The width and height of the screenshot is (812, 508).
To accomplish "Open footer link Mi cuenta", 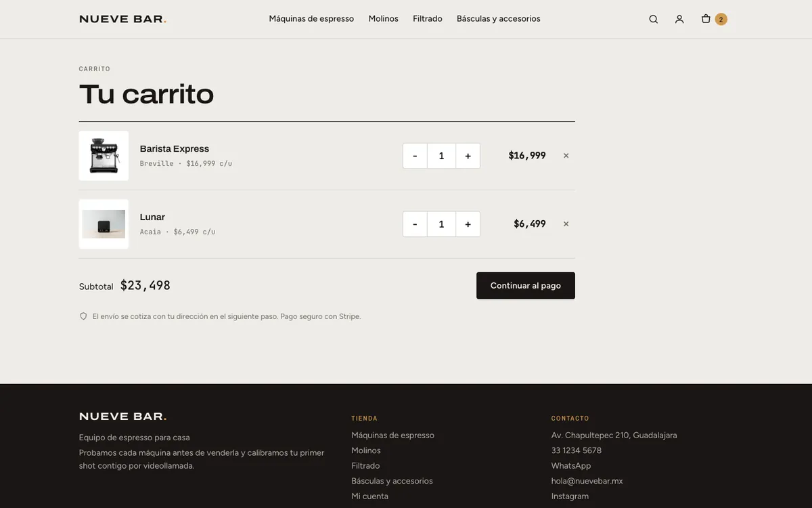I will click(369, 496).
